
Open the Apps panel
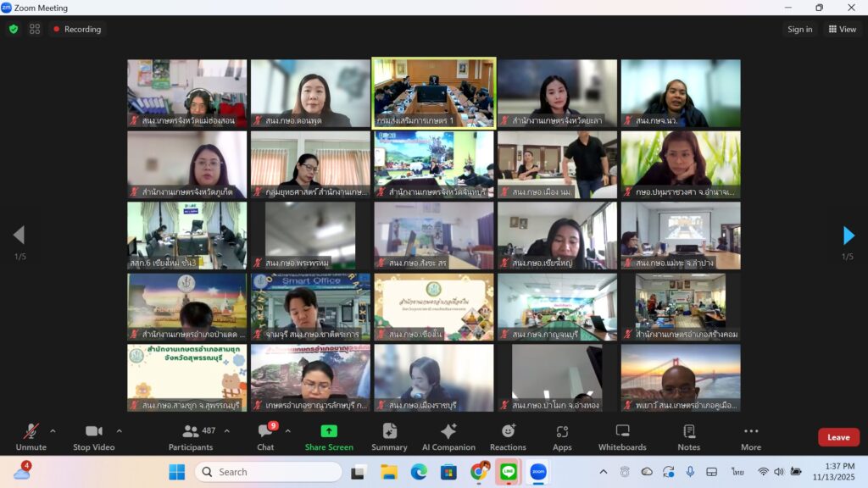[562, 436]
